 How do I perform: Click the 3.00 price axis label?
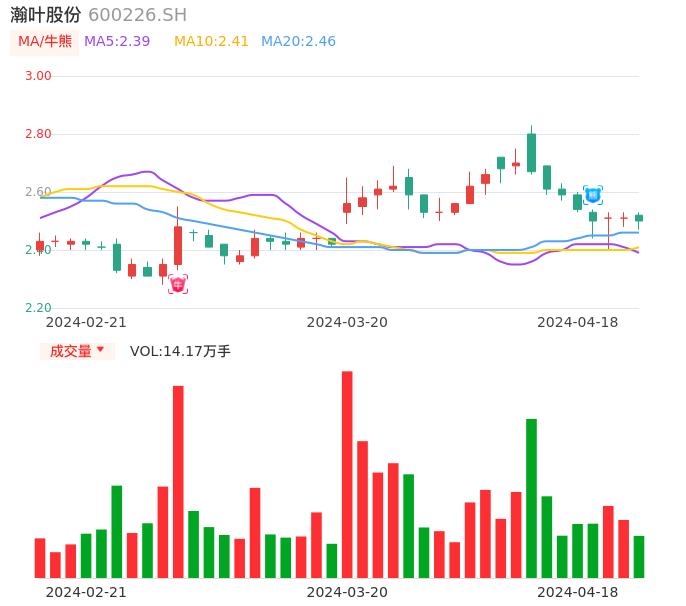point(38,76)
